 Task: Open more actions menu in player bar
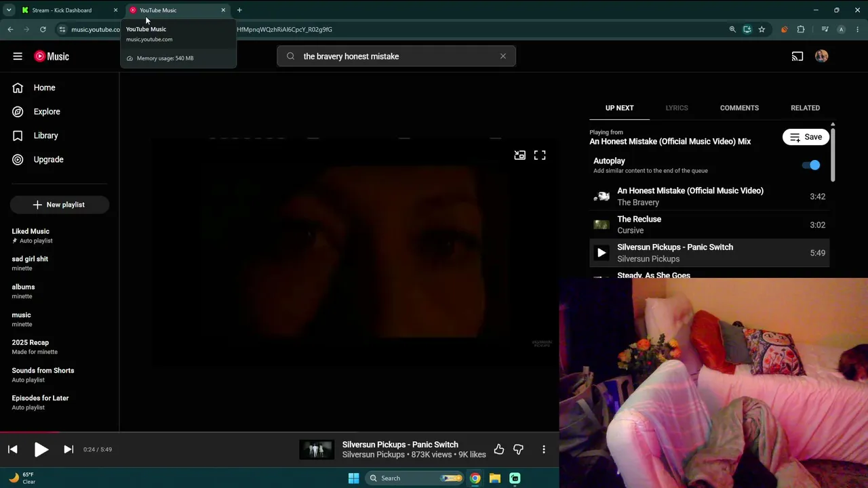(544, 449)
